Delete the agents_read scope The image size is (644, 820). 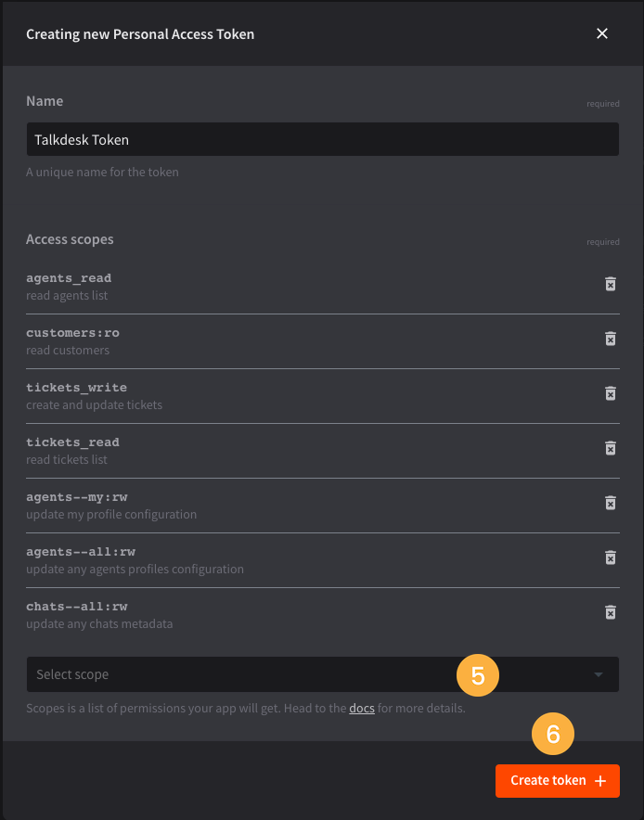(610, 284)
